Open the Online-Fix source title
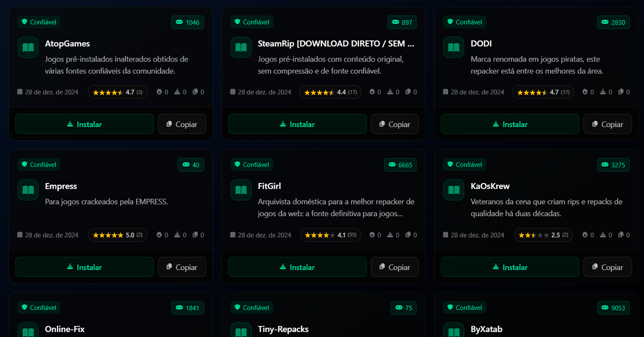 click(65, 329)
